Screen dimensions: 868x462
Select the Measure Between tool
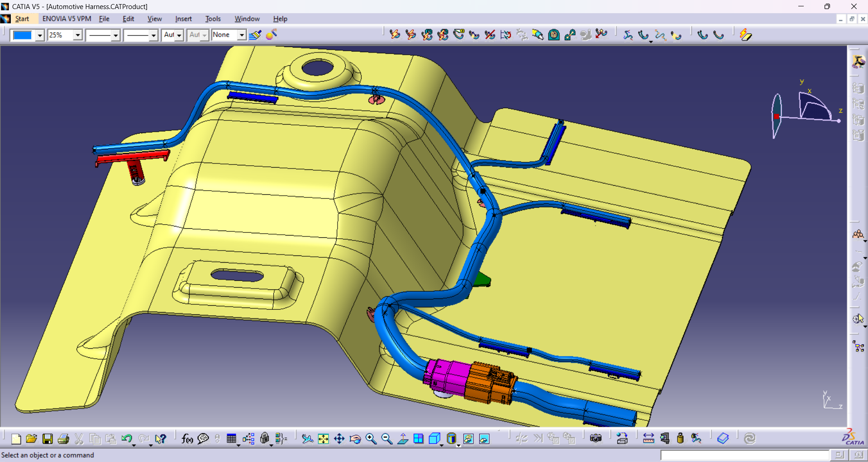point(649,438)
